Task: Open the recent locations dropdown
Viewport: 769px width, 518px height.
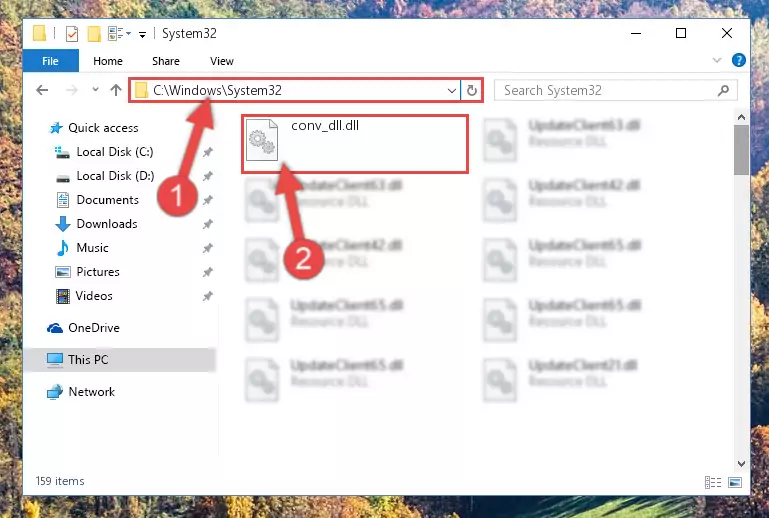Action: (x=95, y=89)
